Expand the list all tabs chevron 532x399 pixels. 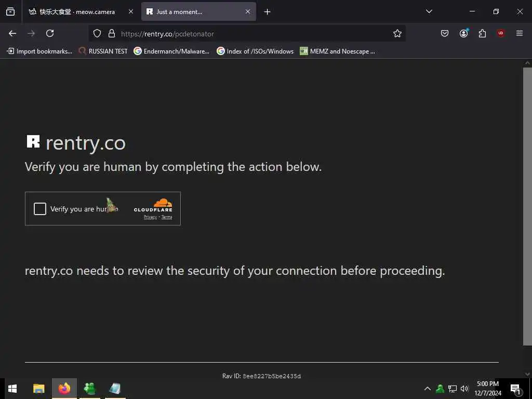pos(429,11)
